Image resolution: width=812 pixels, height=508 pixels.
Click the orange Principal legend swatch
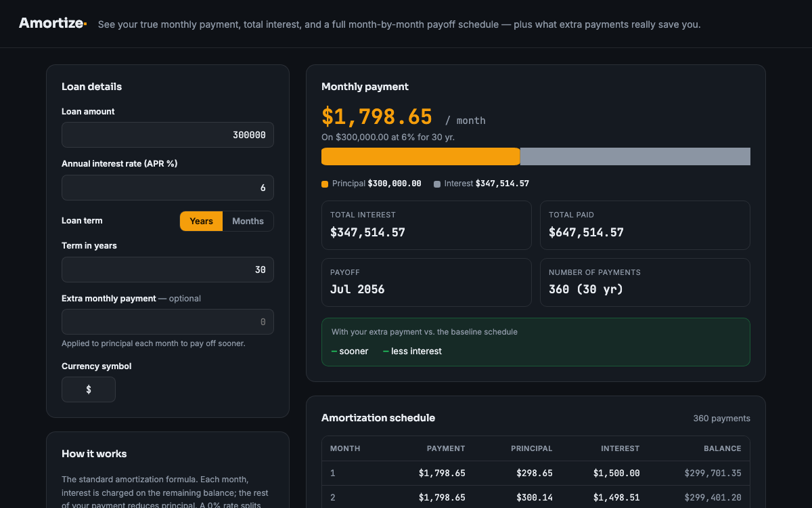325,184
